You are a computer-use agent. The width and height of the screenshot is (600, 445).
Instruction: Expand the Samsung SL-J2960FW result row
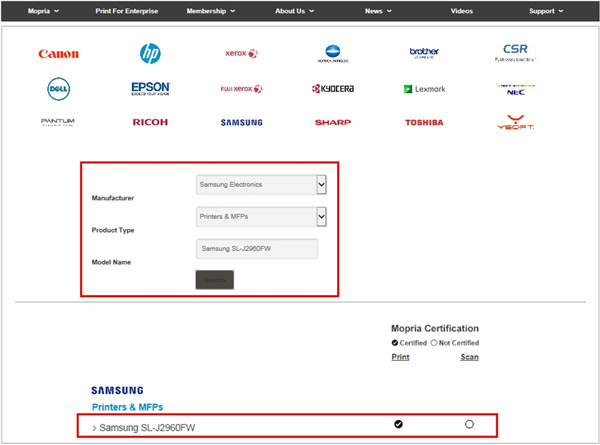(94, 427)
